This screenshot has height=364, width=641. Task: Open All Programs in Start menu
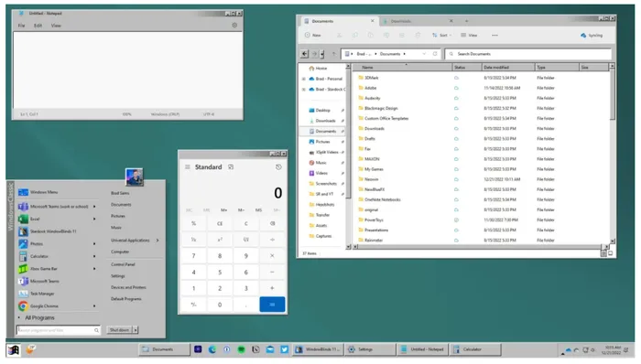point(39,318)
